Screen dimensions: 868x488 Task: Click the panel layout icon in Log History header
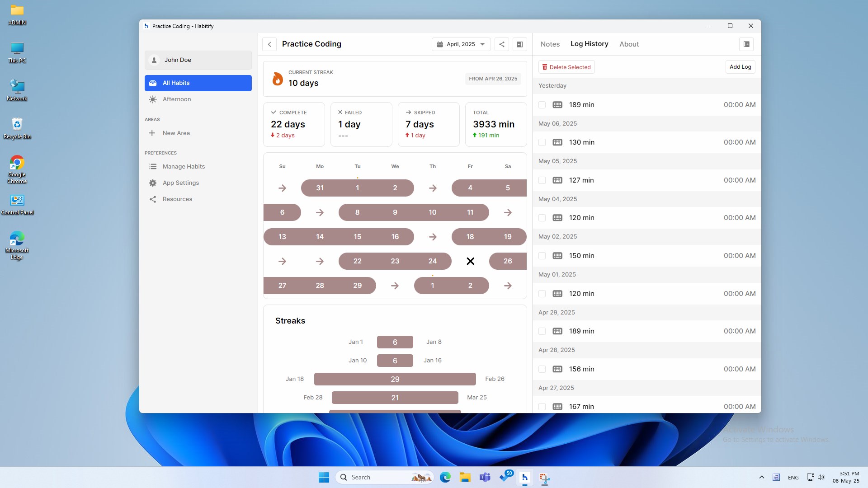(746, 44)
